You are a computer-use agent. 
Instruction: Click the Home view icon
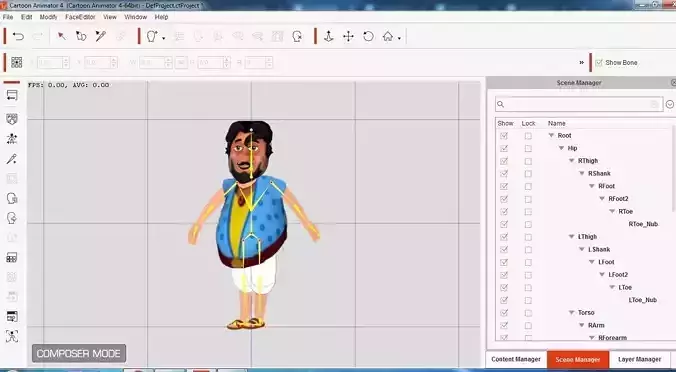coord(388,36)
